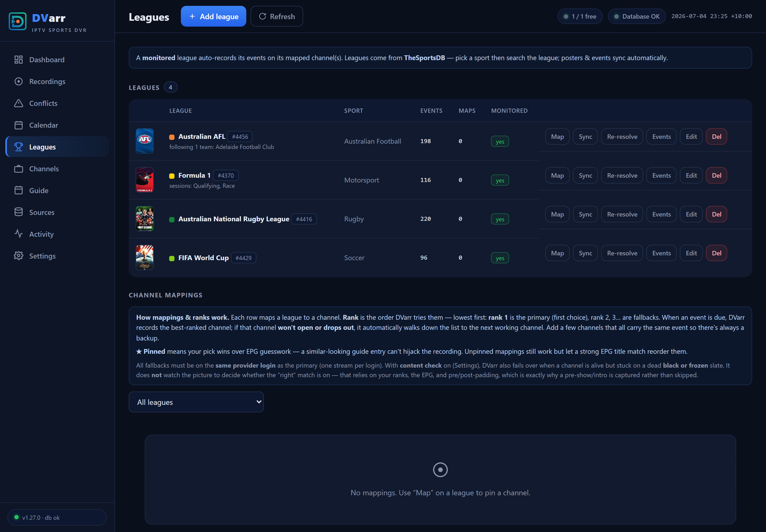
Task: Open the Australian National Rugby League poster
Action: click(145, 219)
